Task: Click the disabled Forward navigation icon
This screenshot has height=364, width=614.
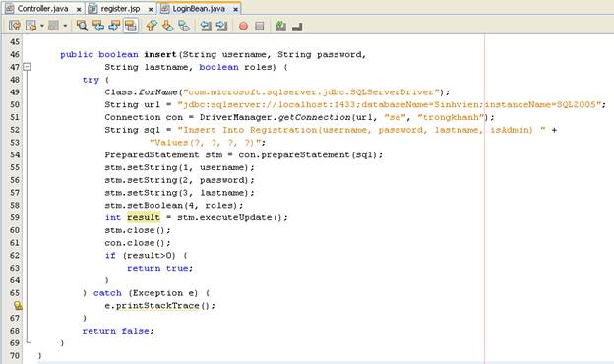Action: click(x=53, y=26)
